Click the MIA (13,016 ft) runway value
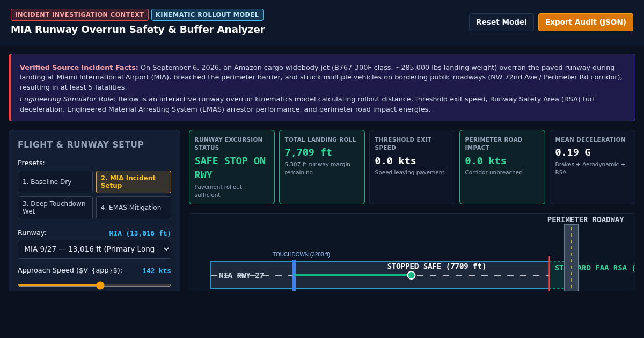This screenshot has width=644, height=338. point(140,233)
